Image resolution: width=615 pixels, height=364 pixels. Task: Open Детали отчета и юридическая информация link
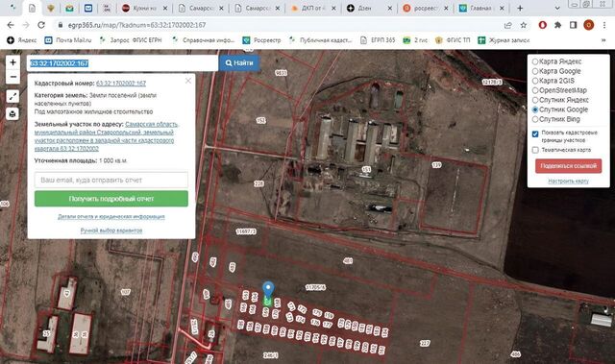click(x=111, y=217)
